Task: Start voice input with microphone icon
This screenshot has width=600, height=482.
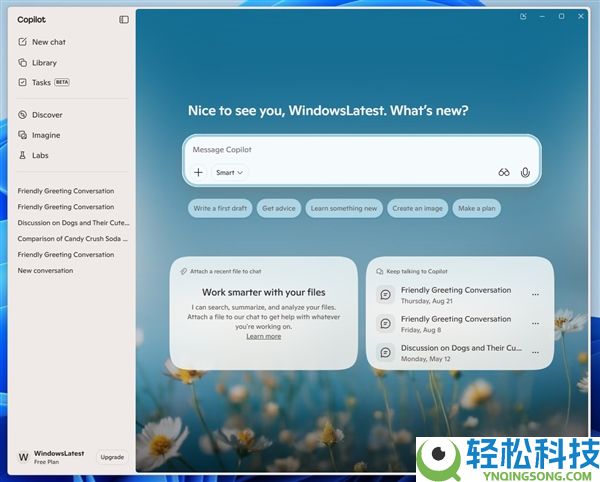Action: [x=525, y=173]
